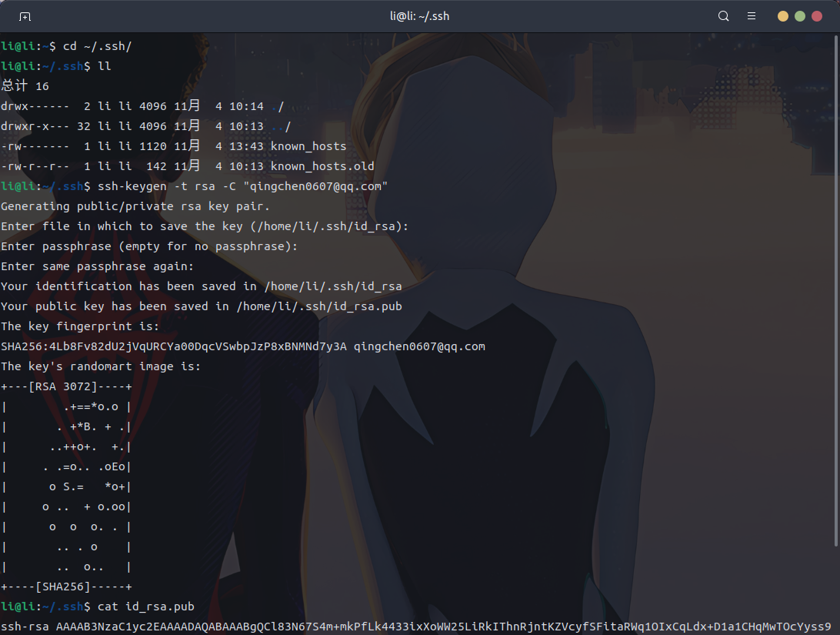Viewport: 840px width, 635px height.
Task: Click the "The key's randomart image is:" line
Action: tap(101, 366)
